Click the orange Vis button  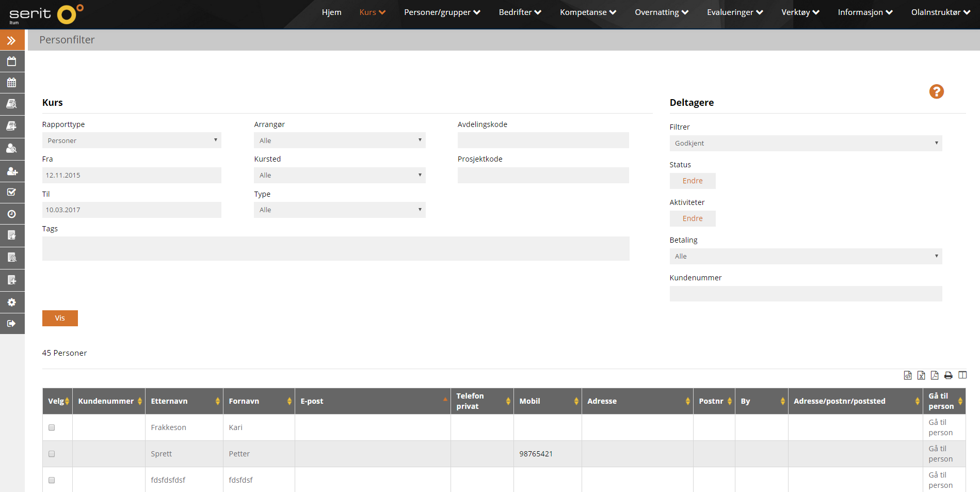tap(60, 318)
